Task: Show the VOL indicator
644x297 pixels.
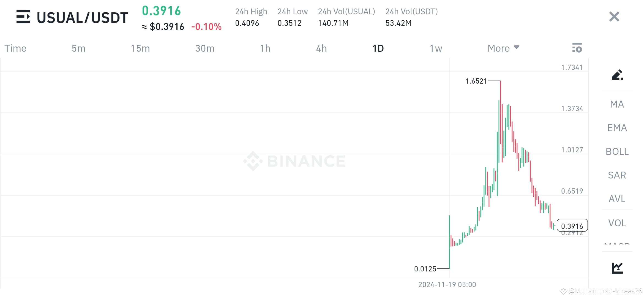Action: point(617,223)
